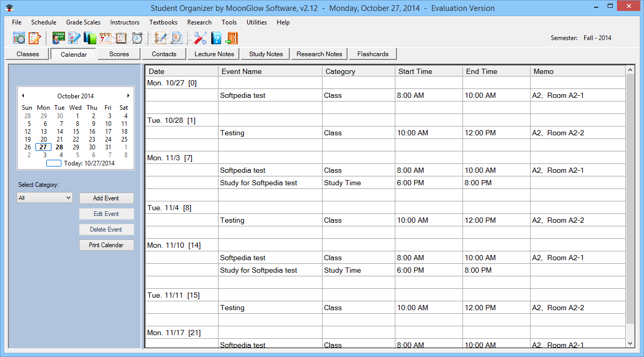The width and height of the screenshot is (644, 357).
Task: Open the Utilities menu
Action: 256,22
